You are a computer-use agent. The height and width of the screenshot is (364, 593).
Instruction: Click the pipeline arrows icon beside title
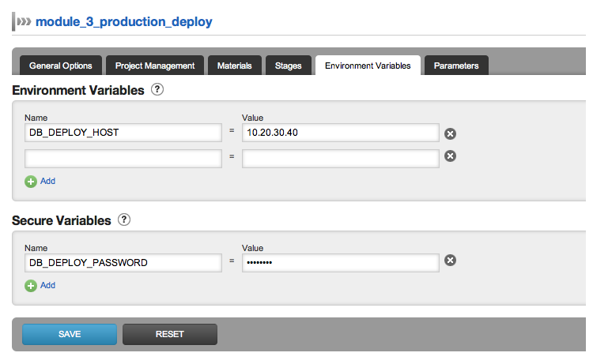click(24, 22)
